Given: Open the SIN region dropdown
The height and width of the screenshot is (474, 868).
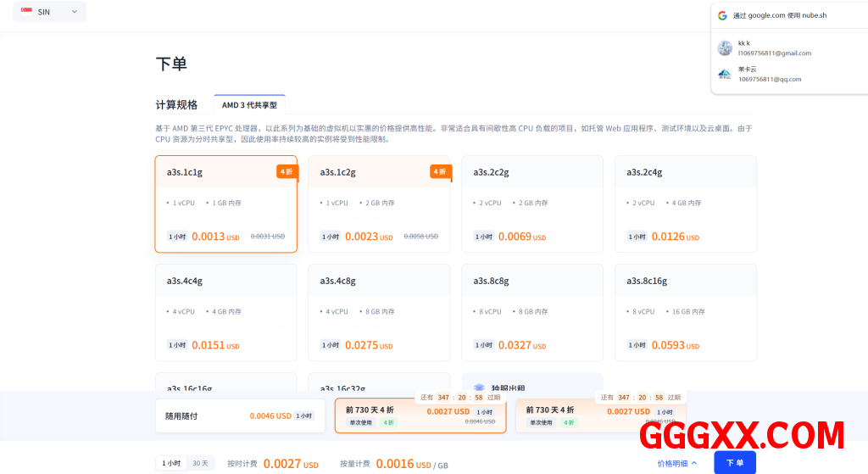Looking at the screenshot, I should 49,12.
